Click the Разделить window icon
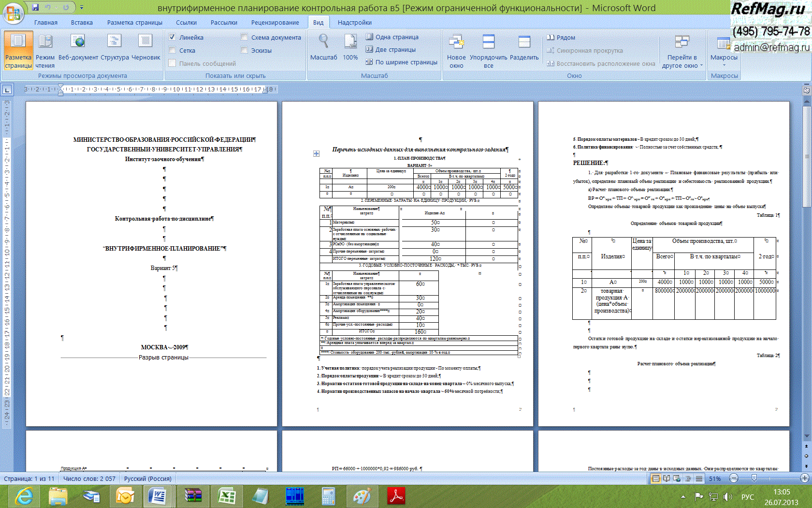This screenshot has height=508, width=812. coord(524,42)
